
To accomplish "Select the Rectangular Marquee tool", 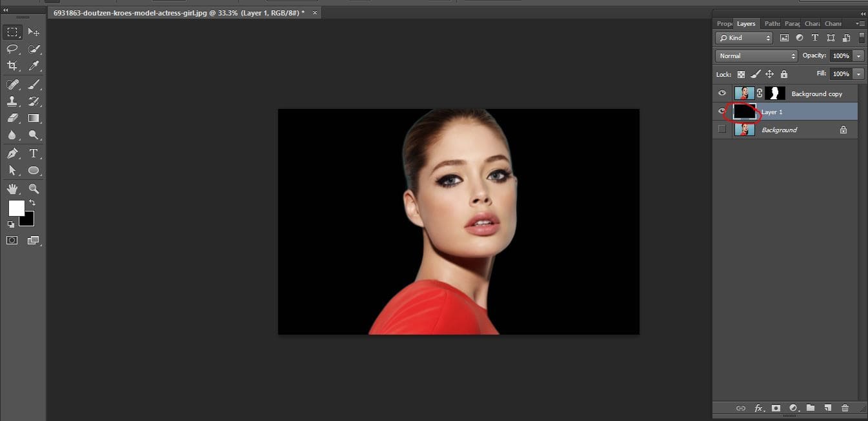I will click(12, 31).
